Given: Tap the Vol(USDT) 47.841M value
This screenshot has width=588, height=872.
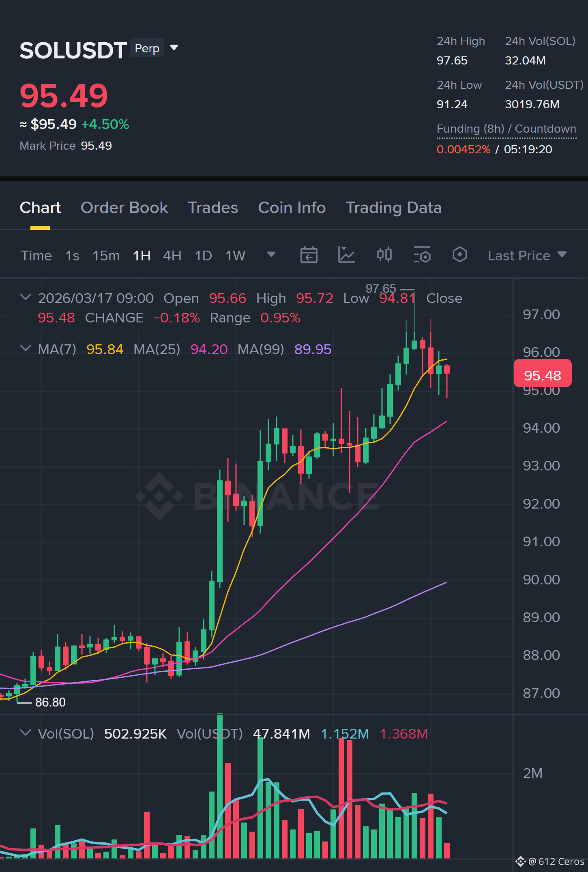Looking at the screenshot, I should pyautogui.click(x=281, y=734).
